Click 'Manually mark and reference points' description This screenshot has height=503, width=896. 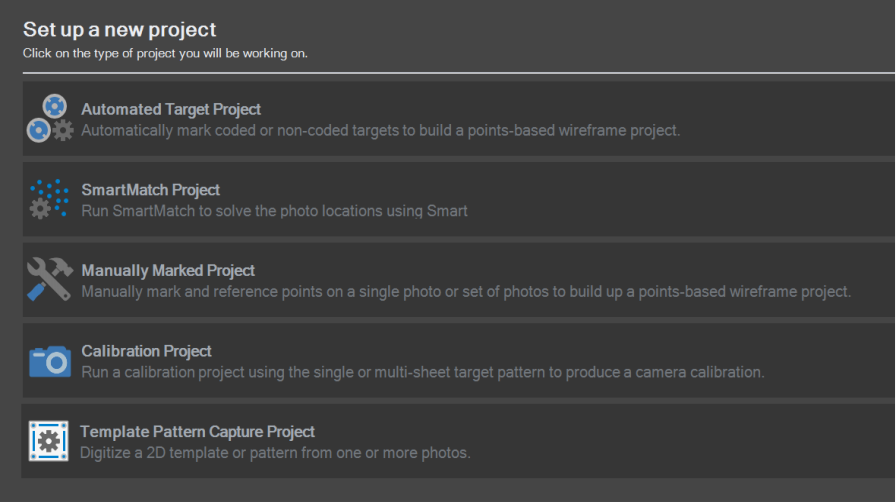(465, 292)
